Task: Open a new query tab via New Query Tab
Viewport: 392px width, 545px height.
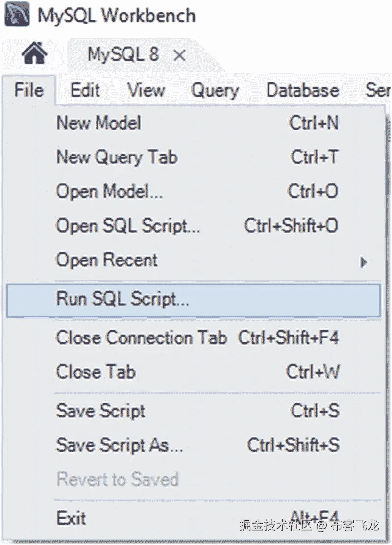Action: tap(117, 157)
